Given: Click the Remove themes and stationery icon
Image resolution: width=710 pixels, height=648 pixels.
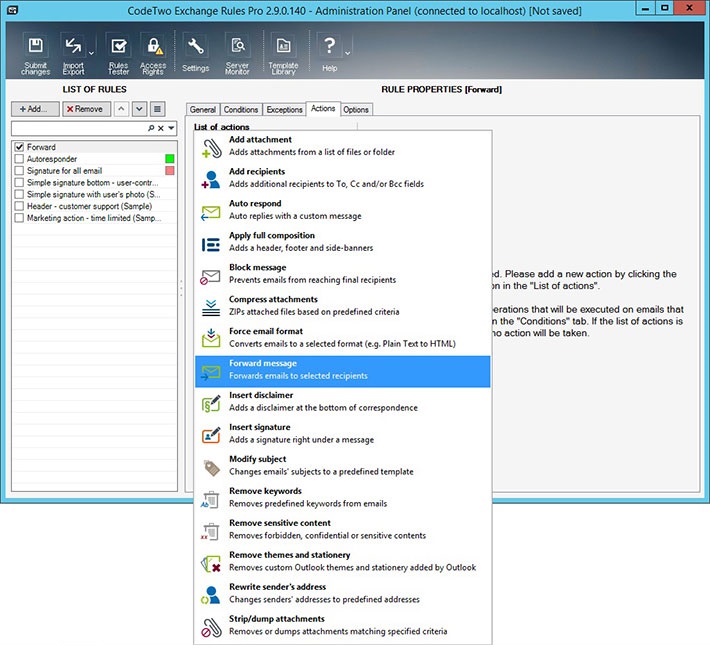Looking at the screenshot, I should (x=211, y=564).
